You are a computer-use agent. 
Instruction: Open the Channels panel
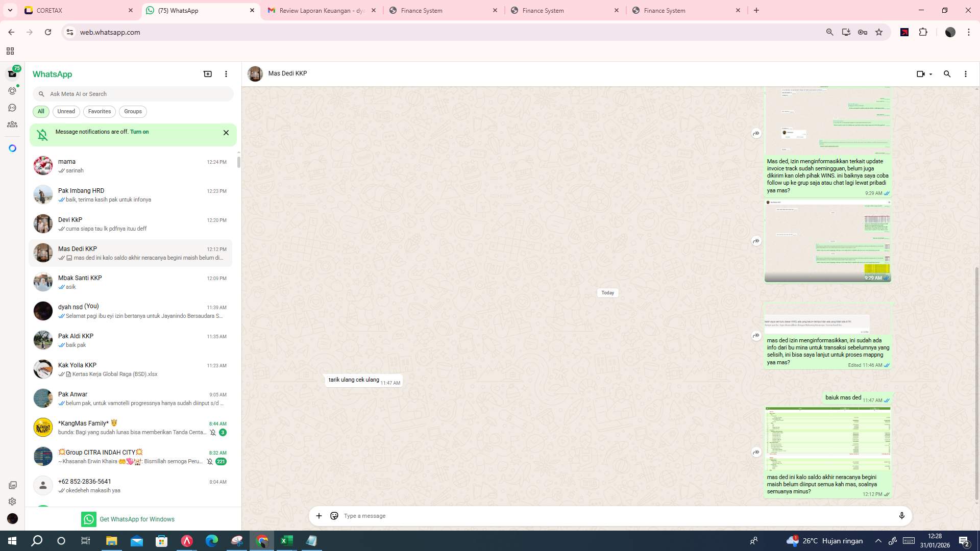coord(12,108)
